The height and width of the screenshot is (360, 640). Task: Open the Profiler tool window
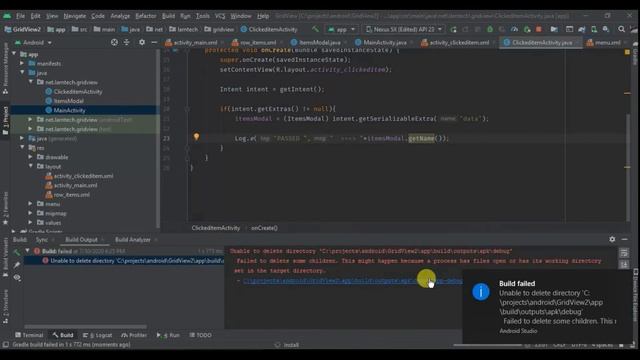pos(134,335)
